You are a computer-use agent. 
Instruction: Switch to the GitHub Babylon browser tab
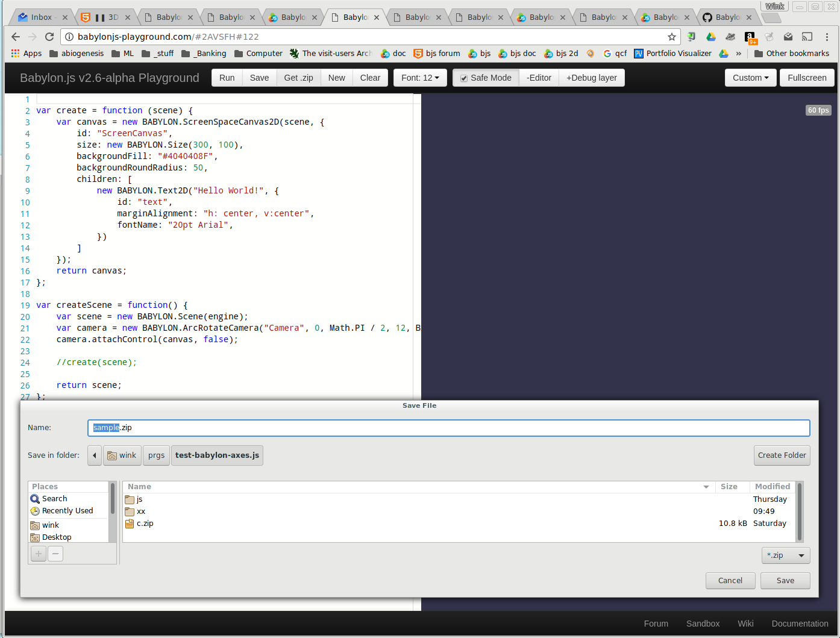point(728,17)
